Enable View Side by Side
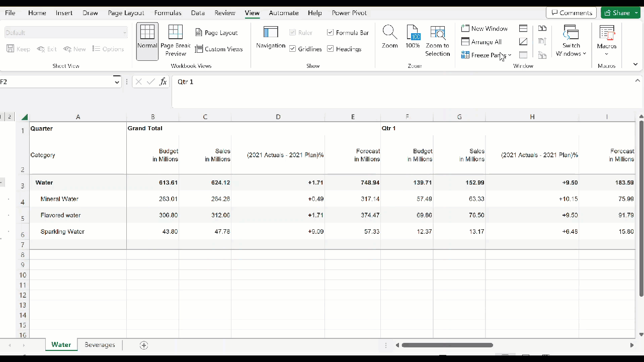 tap(542, 29)
